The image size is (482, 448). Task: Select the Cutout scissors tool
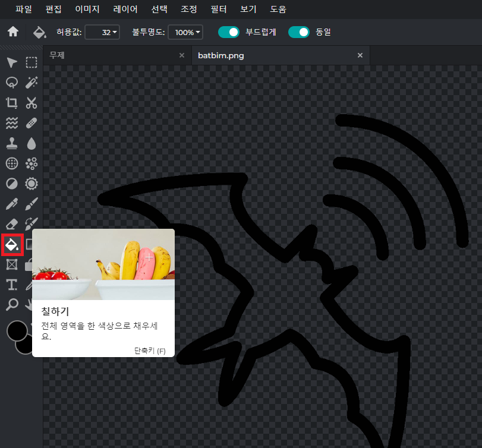[31, 103]
